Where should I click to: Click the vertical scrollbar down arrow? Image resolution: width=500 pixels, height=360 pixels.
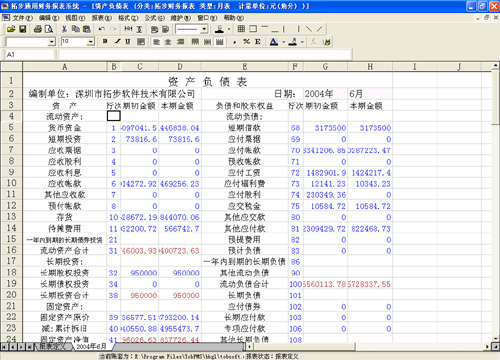click(495, 339)
